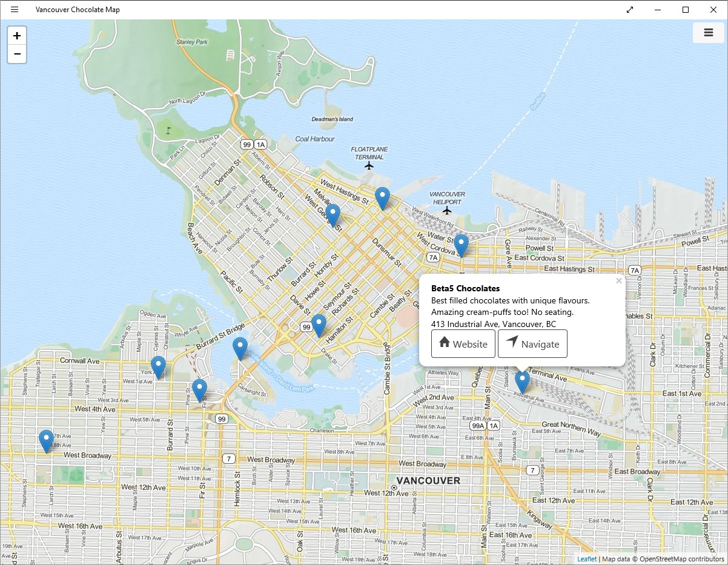The width and height of the screenshot is (728, 565).
Task: Select the marker near Fir St by Highway 99
Action: tap(199, 391)
